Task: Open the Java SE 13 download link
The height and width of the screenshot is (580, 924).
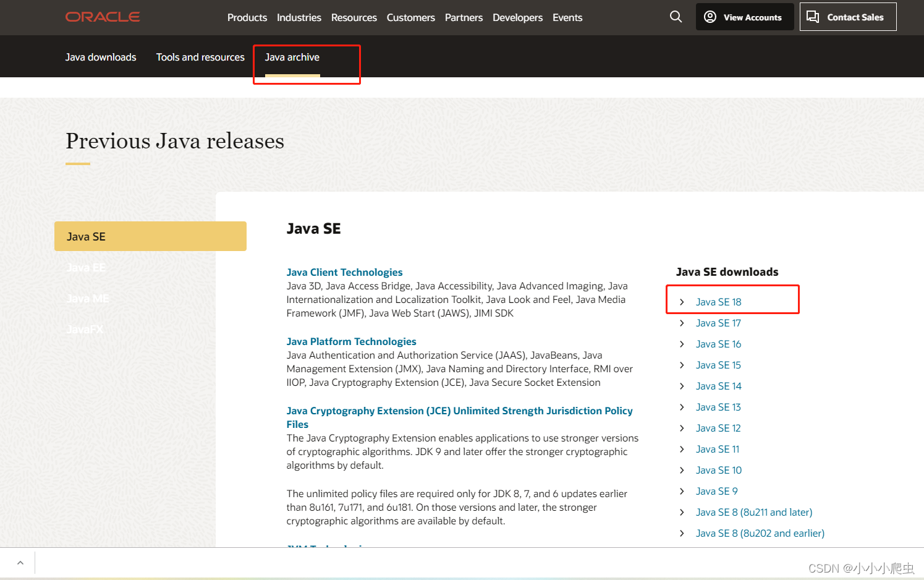Action: tap(718, 407)
